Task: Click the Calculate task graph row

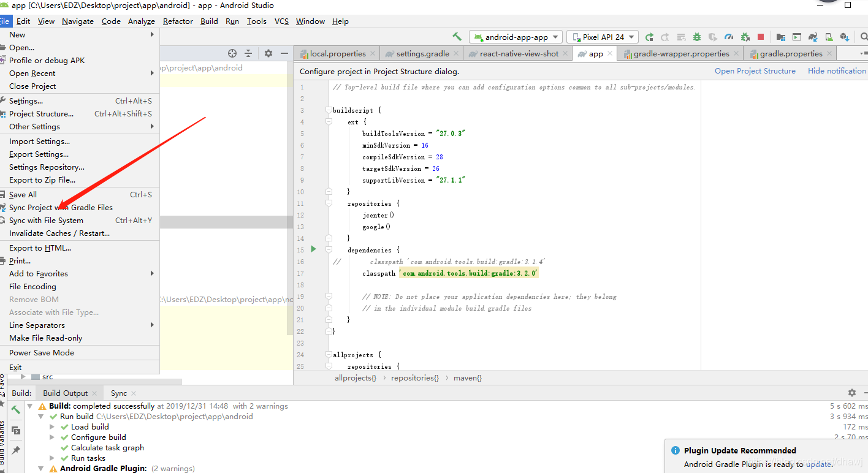Action: point(107,448)
